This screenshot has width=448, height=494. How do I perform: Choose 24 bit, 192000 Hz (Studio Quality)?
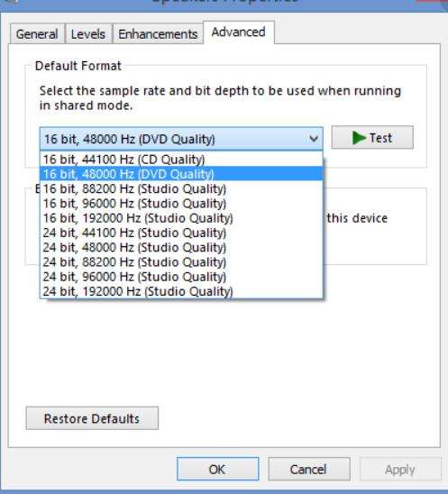point(181,291)
